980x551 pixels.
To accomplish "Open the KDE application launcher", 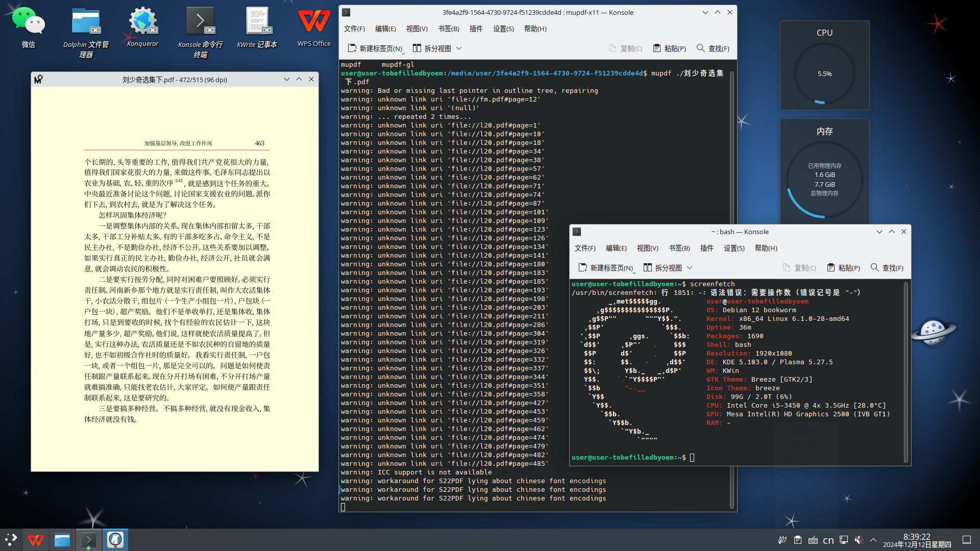I will click(11, 540).
